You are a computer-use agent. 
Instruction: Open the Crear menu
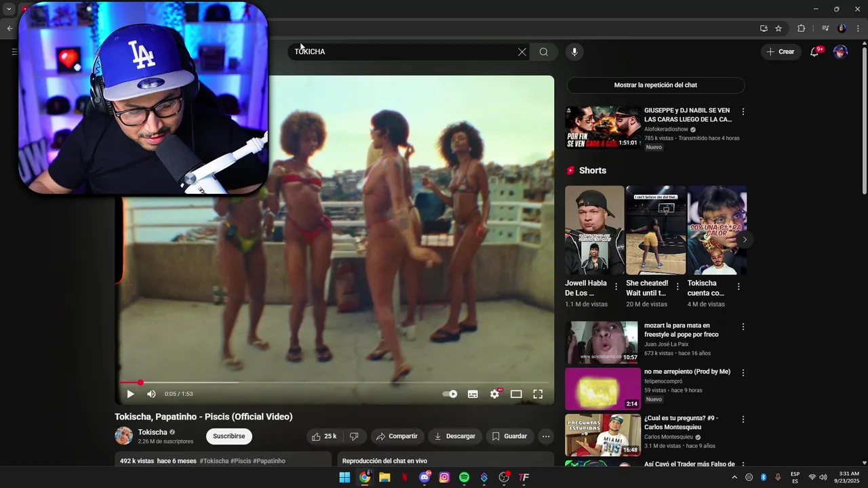pyautogui.click(x=781, y=52)
